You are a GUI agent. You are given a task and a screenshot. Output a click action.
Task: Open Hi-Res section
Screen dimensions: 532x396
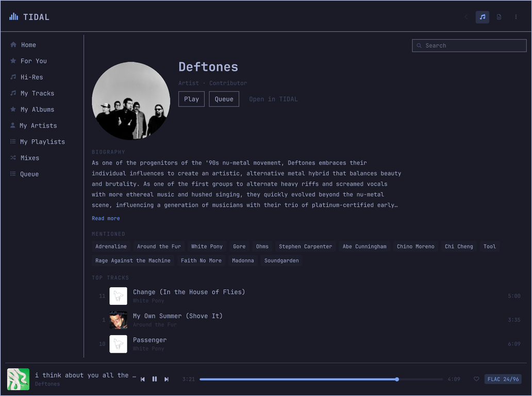[x=31, y=77]
